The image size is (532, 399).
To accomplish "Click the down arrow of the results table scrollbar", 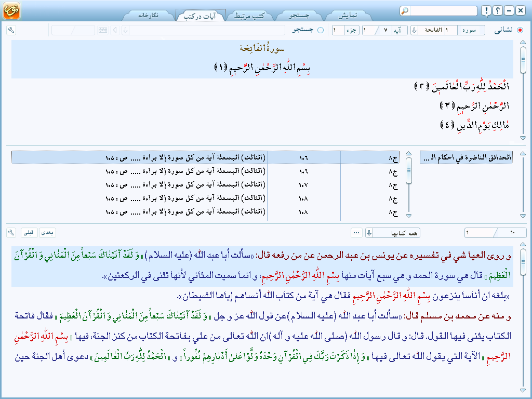I will pos(408,216).
